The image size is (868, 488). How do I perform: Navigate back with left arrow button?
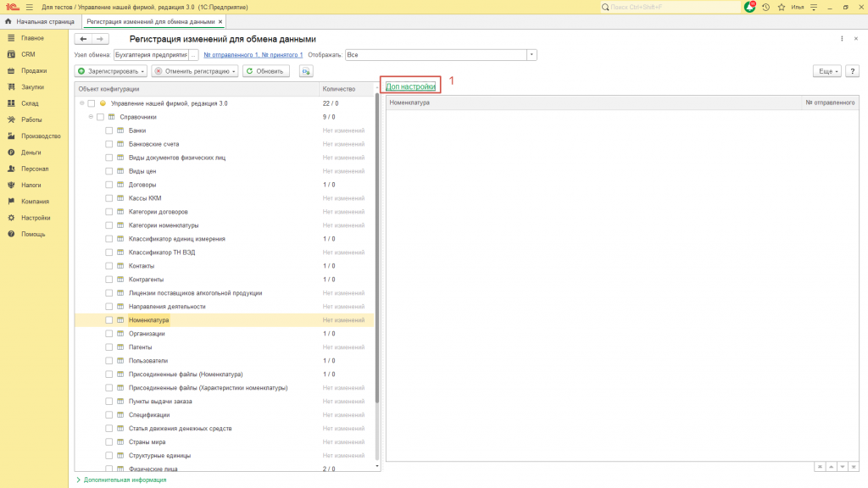click(x=83, y=39)
